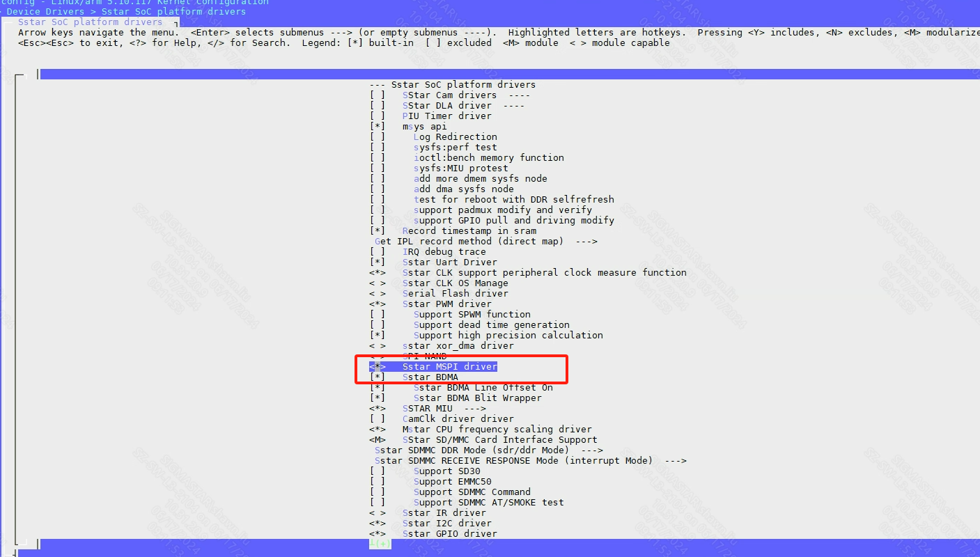Image resolution: width=980 pixels, height=557 pixels.
Task: Select the Sstar GPIO driver entry
Action: (x=449, y=534)
